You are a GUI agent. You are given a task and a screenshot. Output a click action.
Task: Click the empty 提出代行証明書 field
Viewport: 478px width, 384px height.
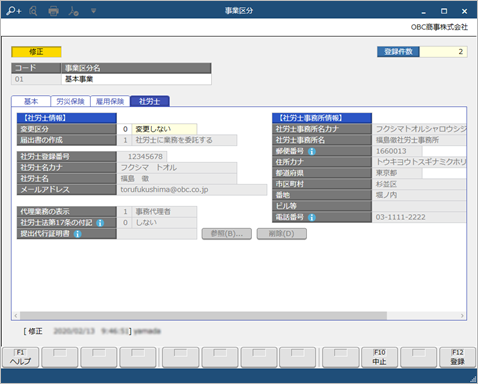157,234
